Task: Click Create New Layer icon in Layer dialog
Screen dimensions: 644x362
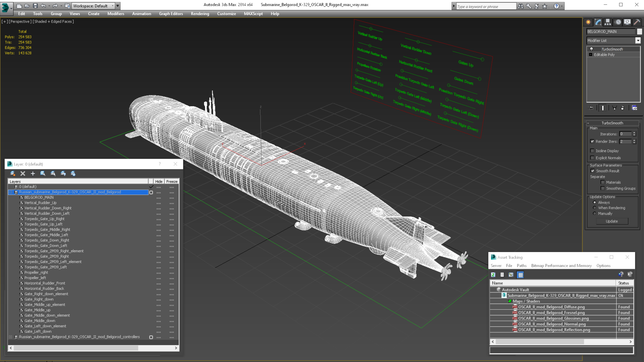Action: 13,173
